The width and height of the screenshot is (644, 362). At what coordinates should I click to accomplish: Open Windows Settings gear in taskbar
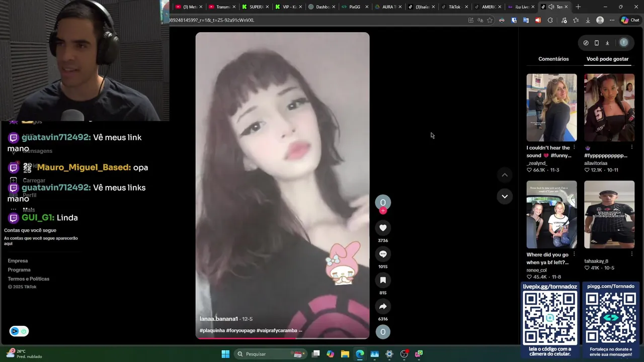(x=389, y=354)
